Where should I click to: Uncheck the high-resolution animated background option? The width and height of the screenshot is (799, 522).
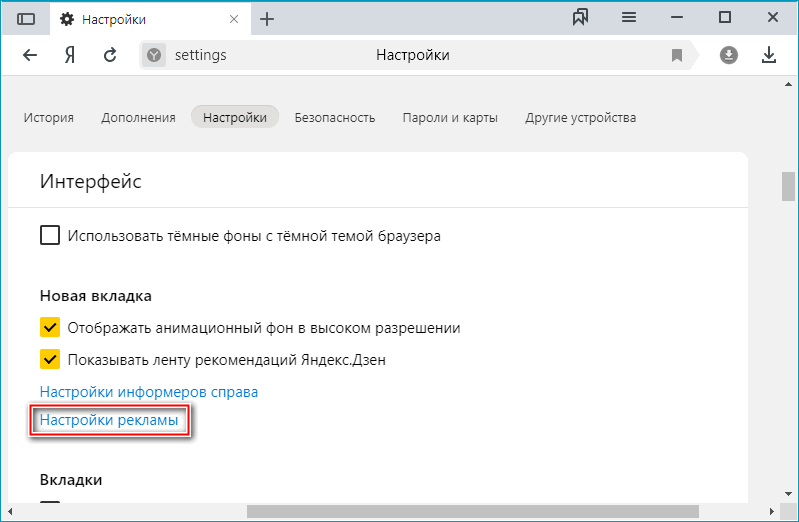tap(49, 327)
